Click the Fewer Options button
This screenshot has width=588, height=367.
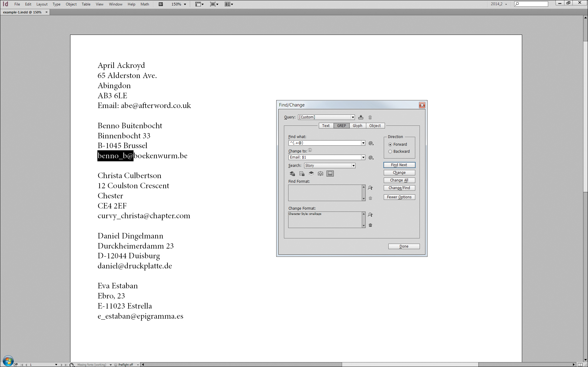(x=399, y=197)
